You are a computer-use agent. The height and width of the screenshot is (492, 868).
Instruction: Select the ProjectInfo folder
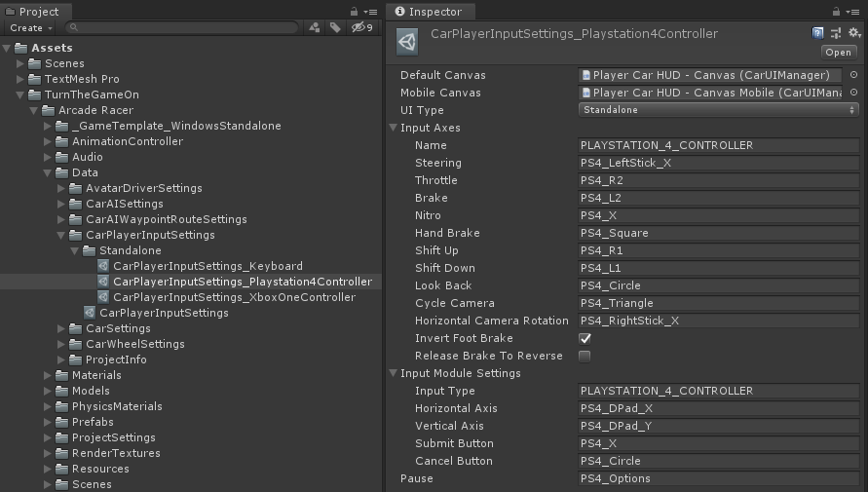pyautogui.click(x=116, y=360)
